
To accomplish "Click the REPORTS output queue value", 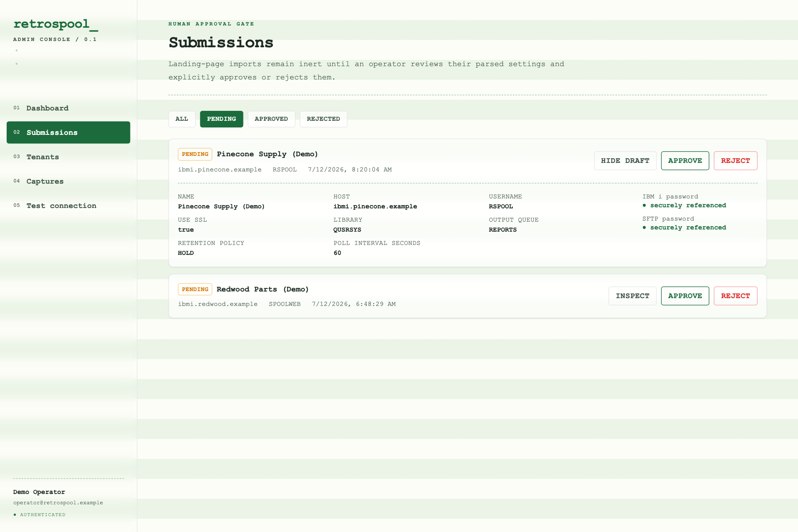I will pos(502,230).
